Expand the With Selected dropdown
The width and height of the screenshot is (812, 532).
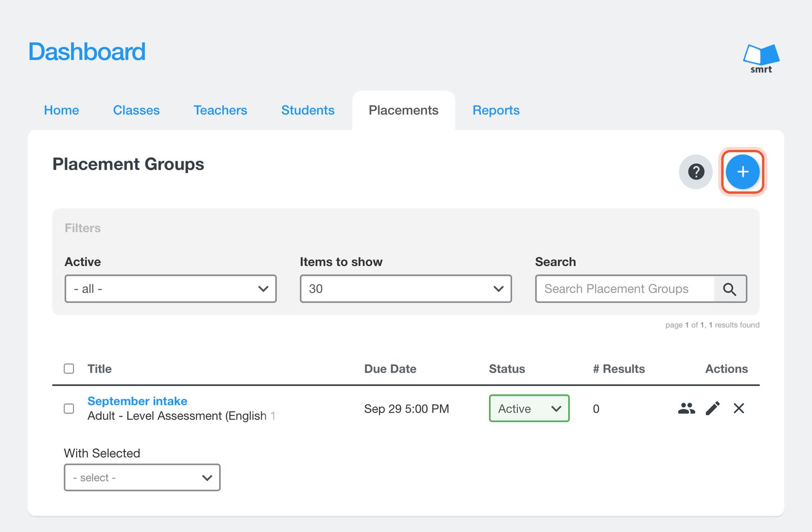[142, 477]
